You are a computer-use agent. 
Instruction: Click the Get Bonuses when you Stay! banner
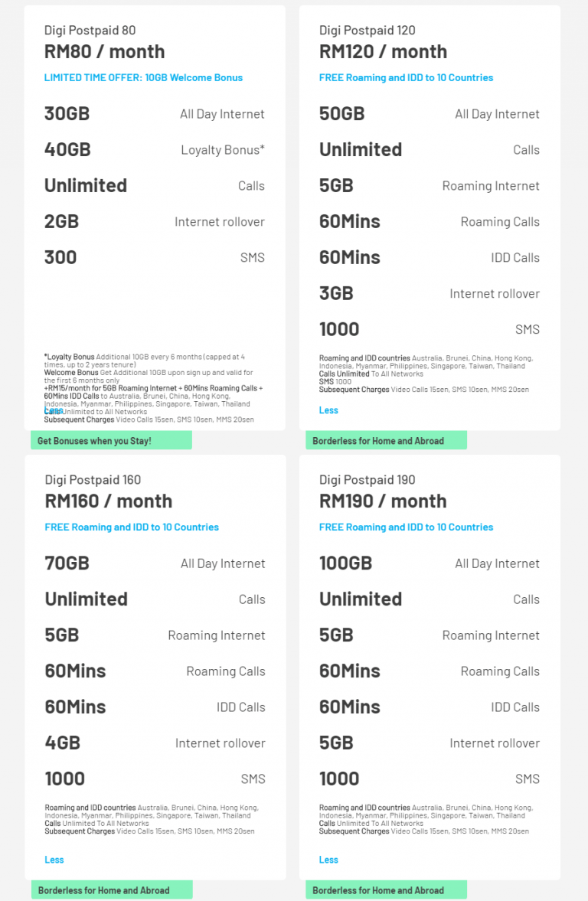pyautogui.click(x=110, y=440)
